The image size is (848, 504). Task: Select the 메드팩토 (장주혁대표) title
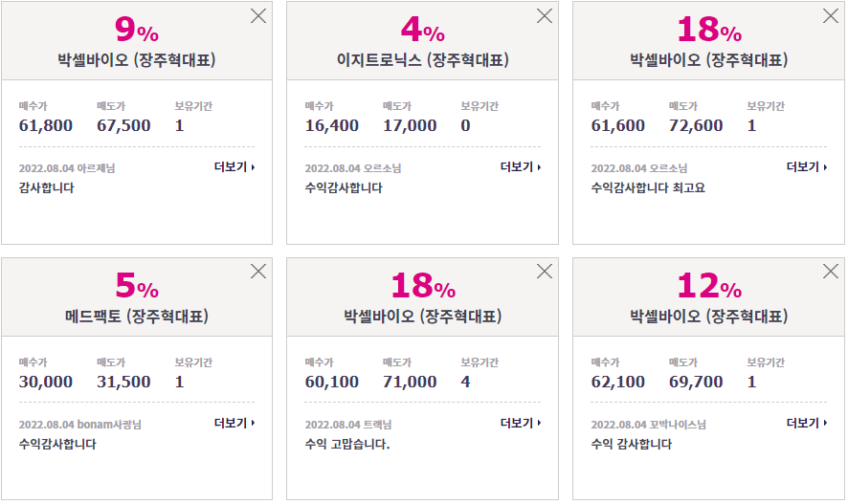pyautogui.click(x=137, y=316)
